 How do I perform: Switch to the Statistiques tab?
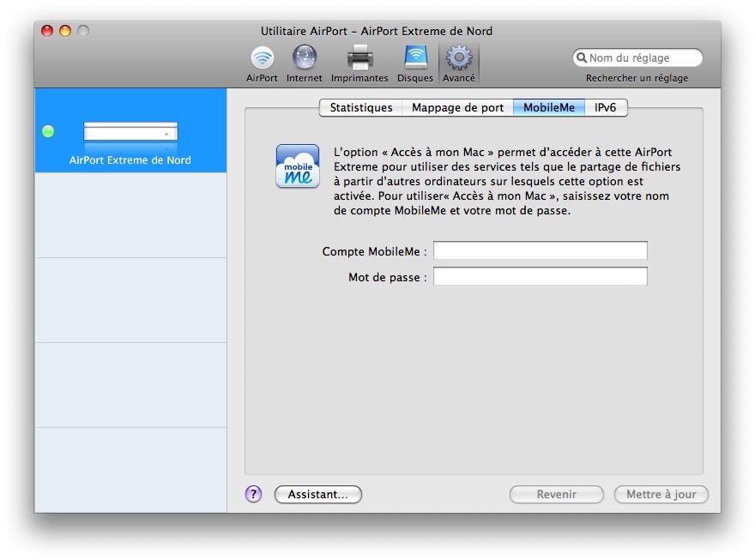tap(361, 108)
